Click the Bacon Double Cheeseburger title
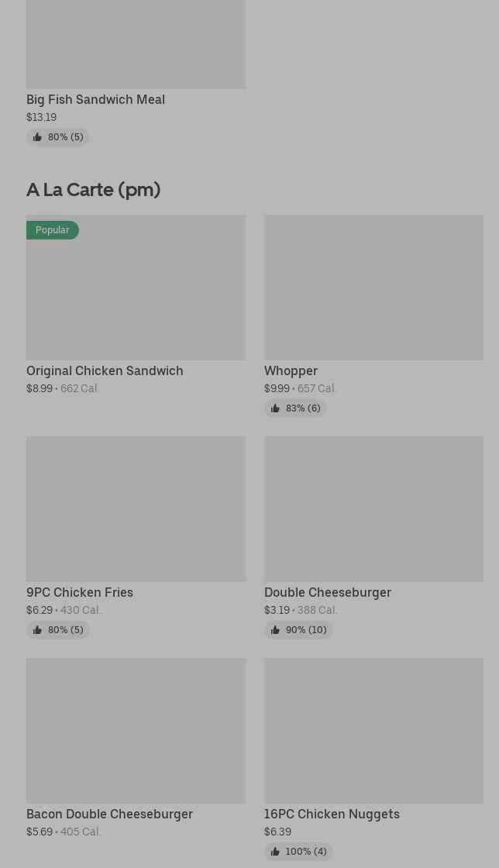499x868 pixels. [x=109, y=814]
